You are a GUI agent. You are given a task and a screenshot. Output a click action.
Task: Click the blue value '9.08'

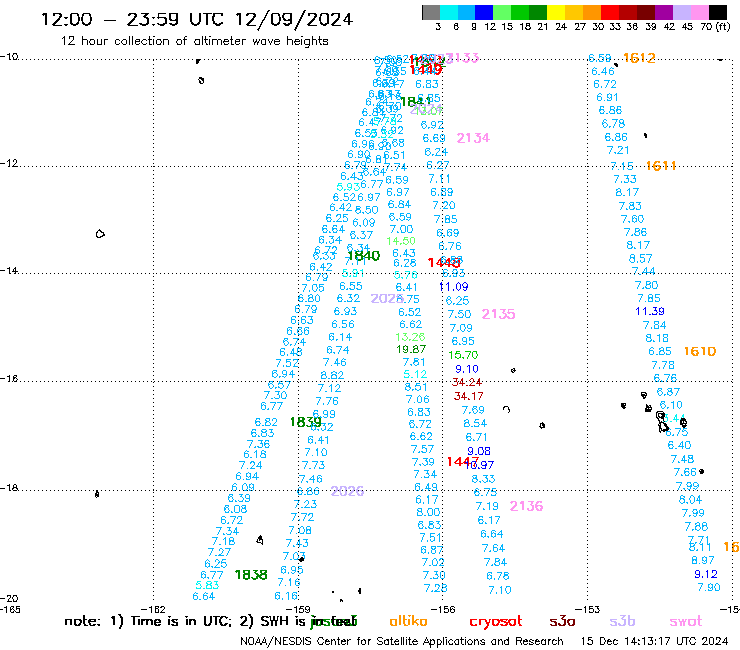pyautogui.click(x=479, y=451)
